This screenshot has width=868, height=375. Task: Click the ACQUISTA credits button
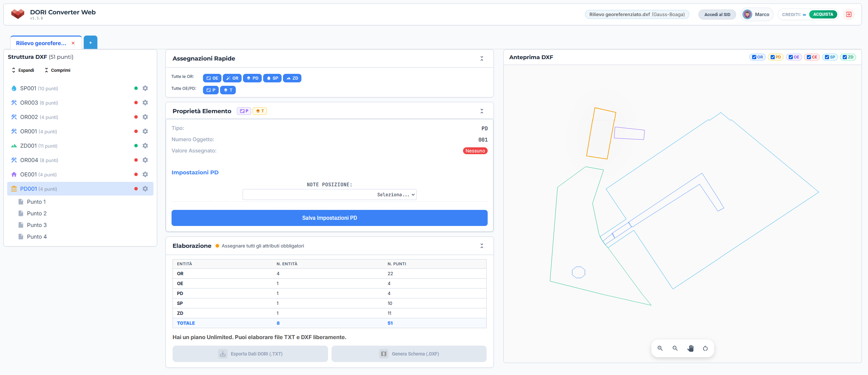click(x=823, y=14)
